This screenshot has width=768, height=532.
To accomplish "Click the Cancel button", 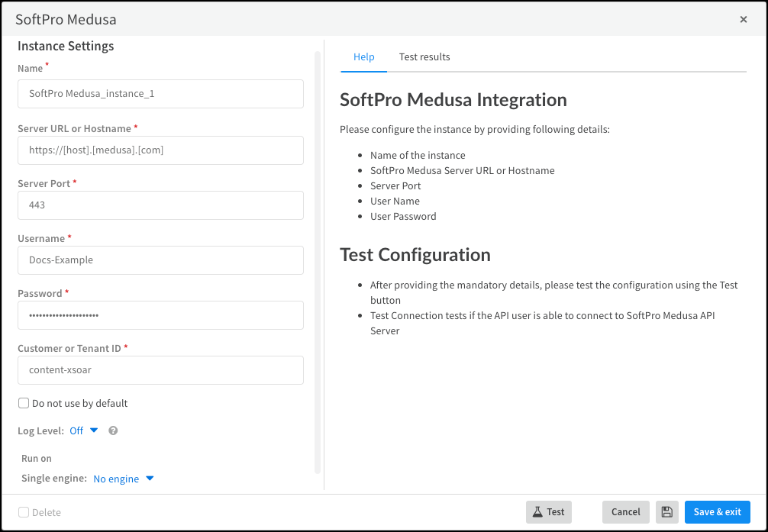I will (x=625, y=512).
